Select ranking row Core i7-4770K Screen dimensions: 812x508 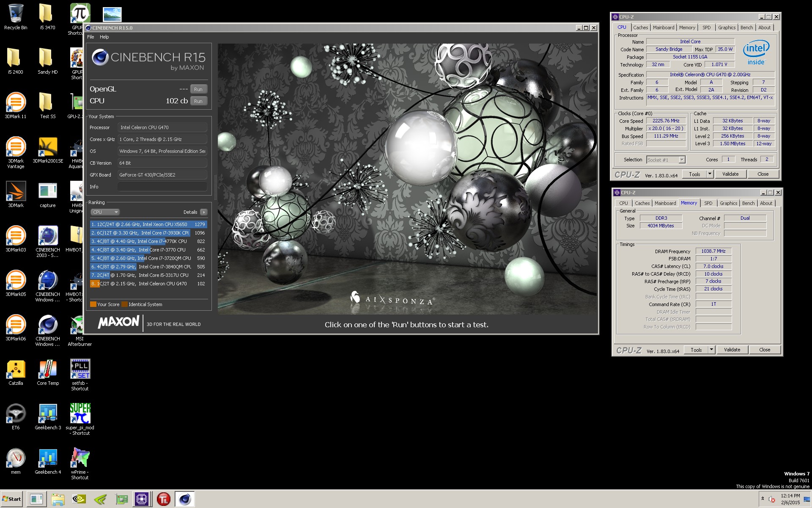(148, 241)
